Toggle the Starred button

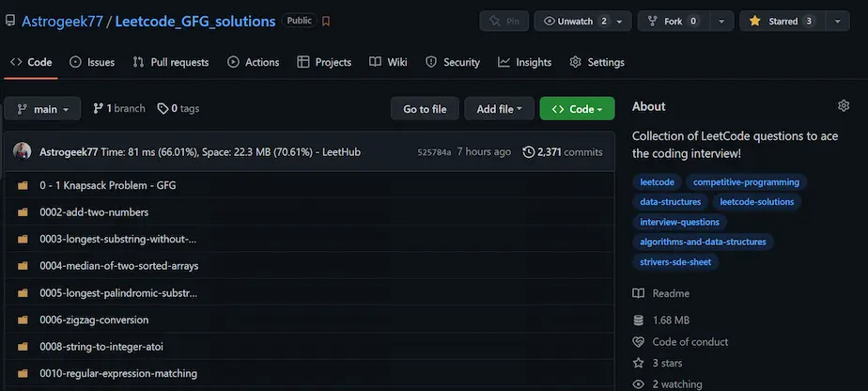click(x=782, y=21)
